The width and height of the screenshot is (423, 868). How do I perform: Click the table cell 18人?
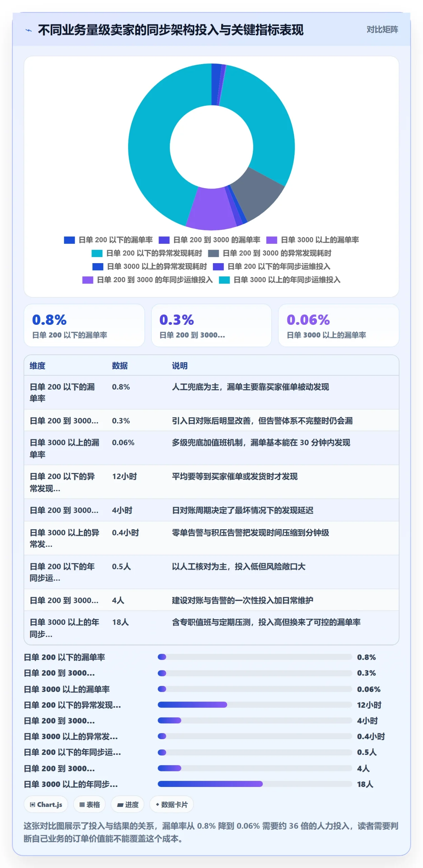click(x=120, y=622)
